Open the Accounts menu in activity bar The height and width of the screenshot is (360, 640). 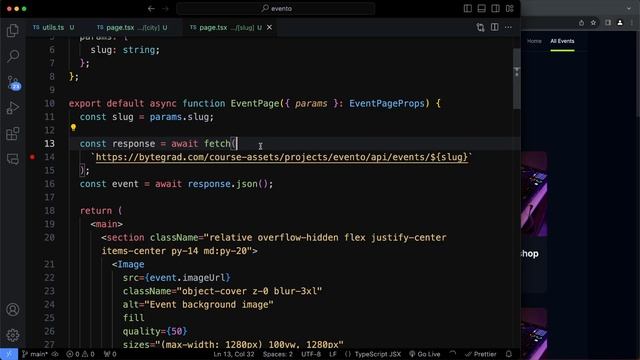13,309
